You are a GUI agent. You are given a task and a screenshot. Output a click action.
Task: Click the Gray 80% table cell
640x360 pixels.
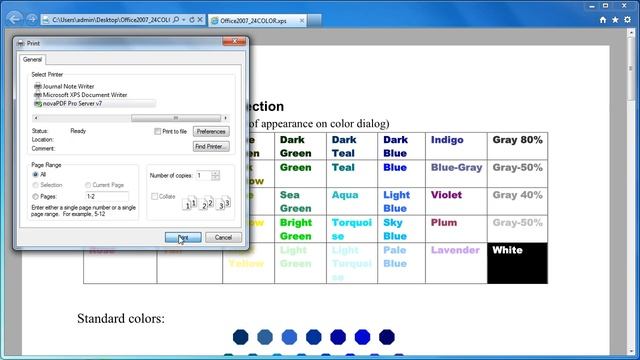click(x=517, y=146)
